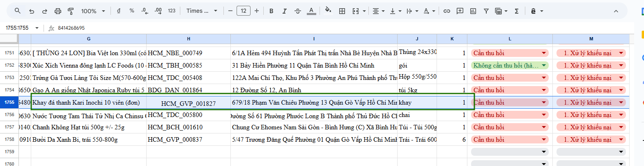The height and width of the screenshot is (166, 644).
Task: Select column H header
Action: [189, 39]
